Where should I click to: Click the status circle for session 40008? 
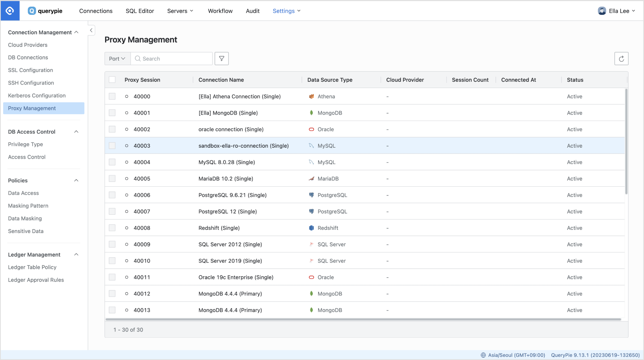127,228
